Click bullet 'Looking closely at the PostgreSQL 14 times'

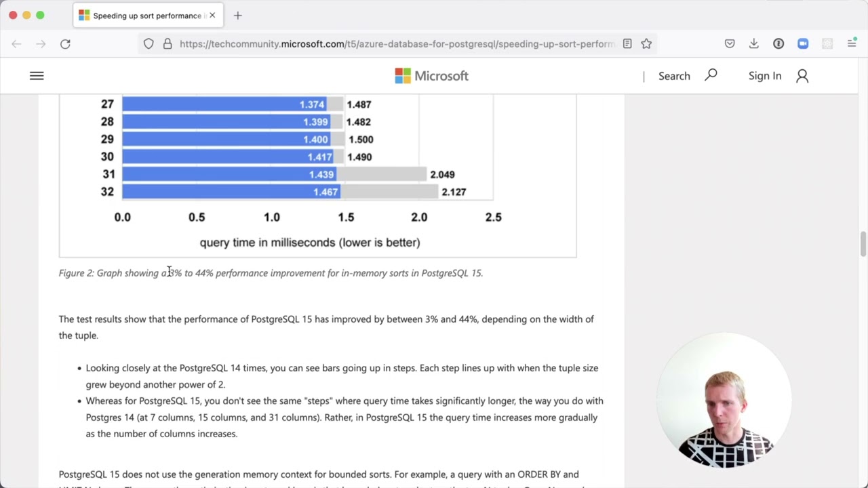coord(342,376)
